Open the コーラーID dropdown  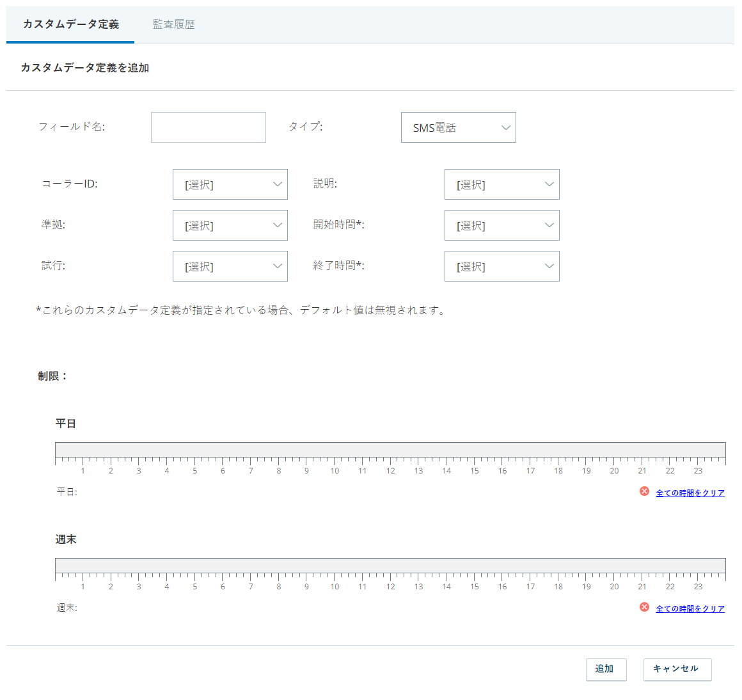230,184
